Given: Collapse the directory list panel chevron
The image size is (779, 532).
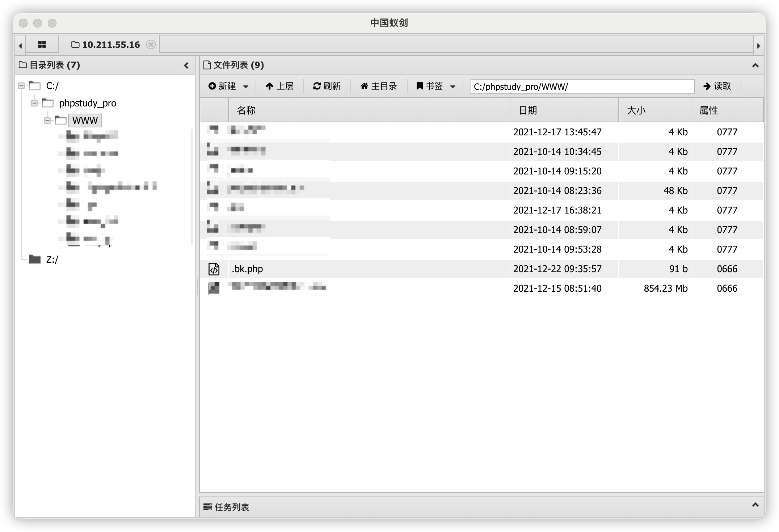Looking at the screenshot, I should click(186, 66).
